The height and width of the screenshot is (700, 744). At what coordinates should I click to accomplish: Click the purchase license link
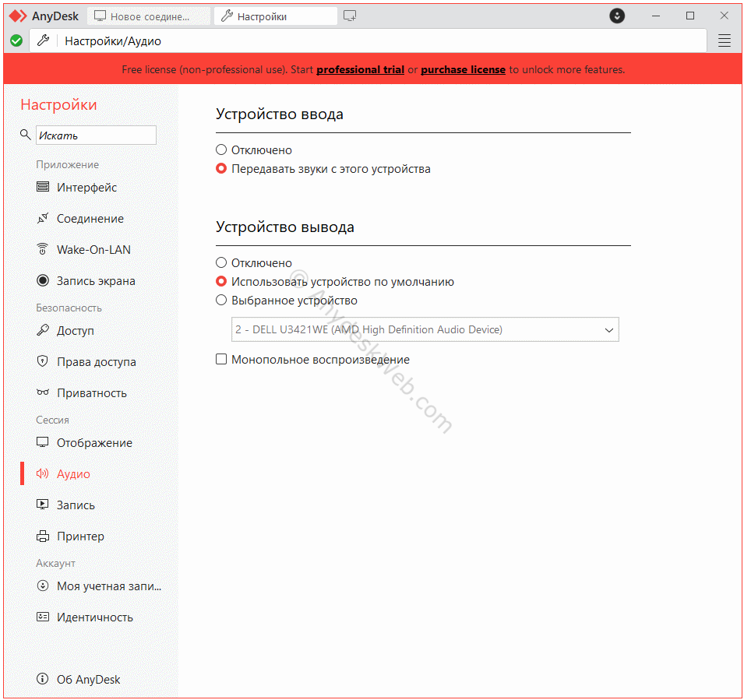pyautogui.click(x=463, y=70)
